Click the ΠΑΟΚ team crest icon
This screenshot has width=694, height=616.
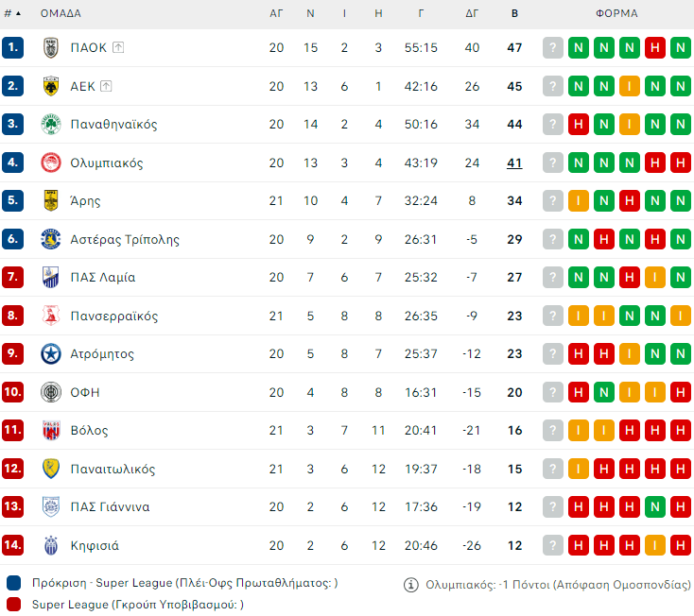(x=51, y=47)
